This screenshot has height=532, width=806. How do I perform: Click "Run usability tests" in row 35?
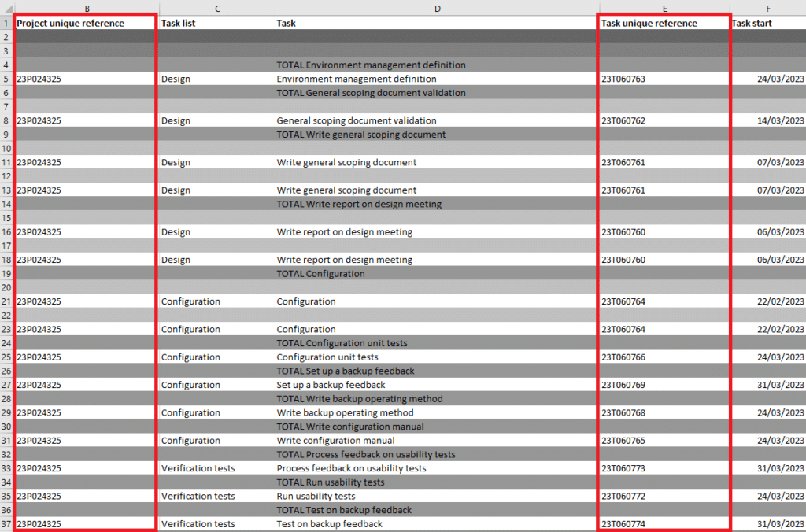[x=316, y=497]
